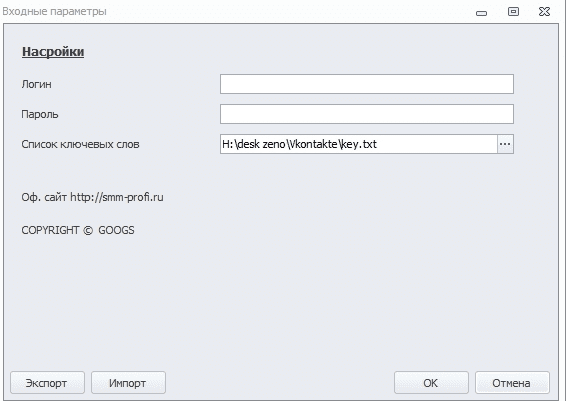Open the http://smm-profi.ru site link
This screenshot has width=566, height=401.
click(x=117, y=197)
